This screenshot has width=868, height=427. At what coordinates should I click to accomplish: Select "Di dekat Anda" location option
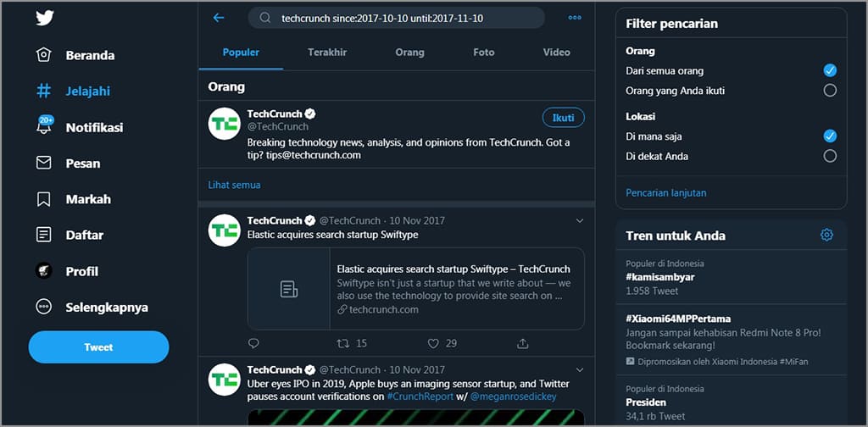[x=830, y=156]
